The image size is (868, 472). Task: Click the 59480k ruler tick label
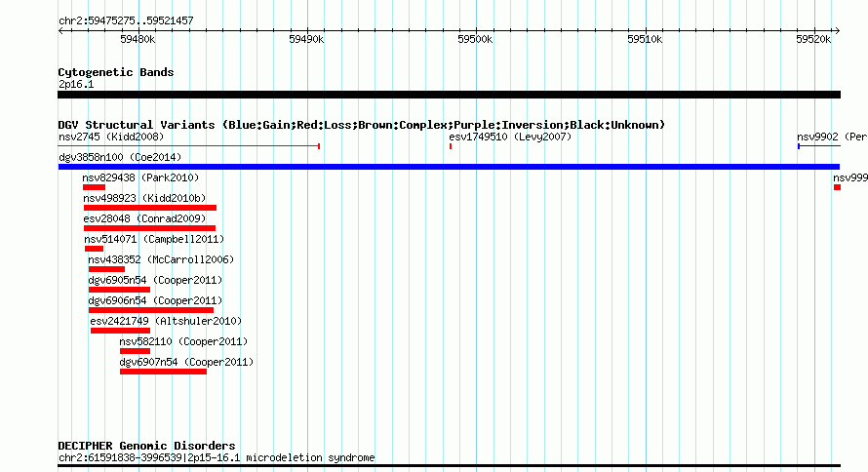[138, 39]
